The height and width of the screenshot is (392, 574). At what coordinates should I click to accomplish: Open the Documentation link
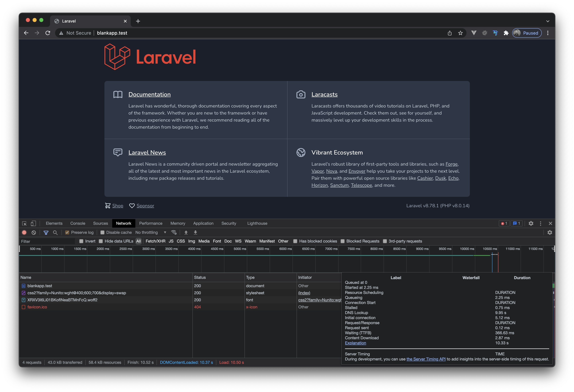click(x=149, y=94)
